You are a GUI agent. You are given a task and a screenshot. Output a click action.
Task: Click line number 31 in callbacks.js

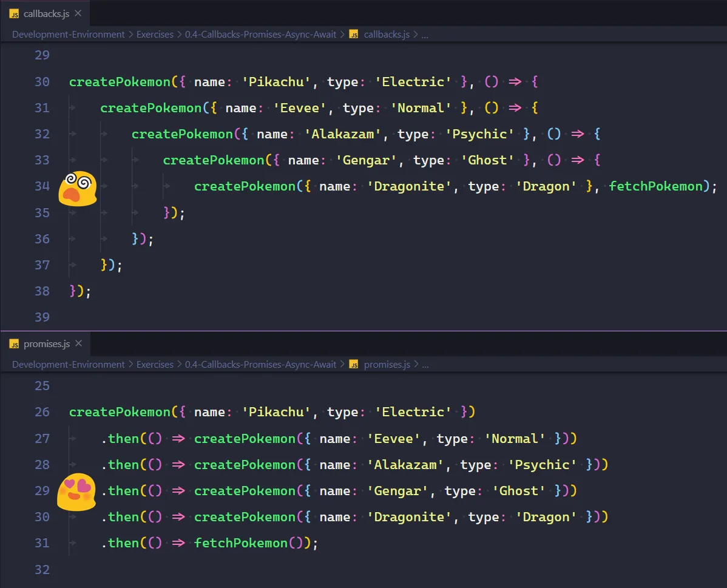click(x=42, y=107)
